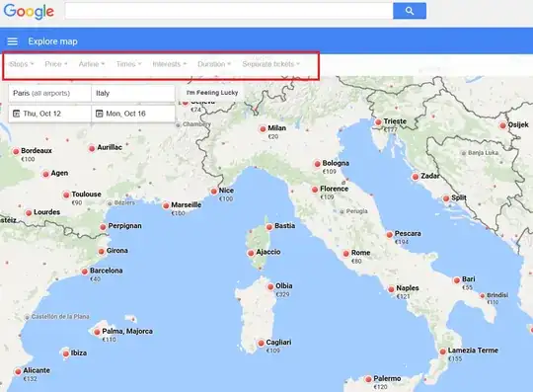Select the Naples map marker
This screenshot has width=533, height=392.
391,289
